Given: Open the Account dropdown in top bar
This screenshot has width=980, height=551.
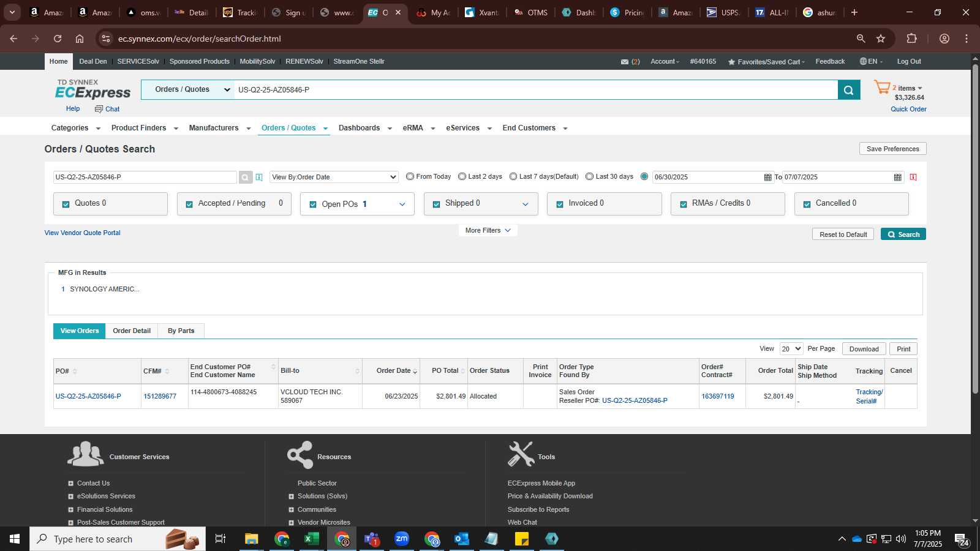Looking at the screenshot, I should [665, 61].
